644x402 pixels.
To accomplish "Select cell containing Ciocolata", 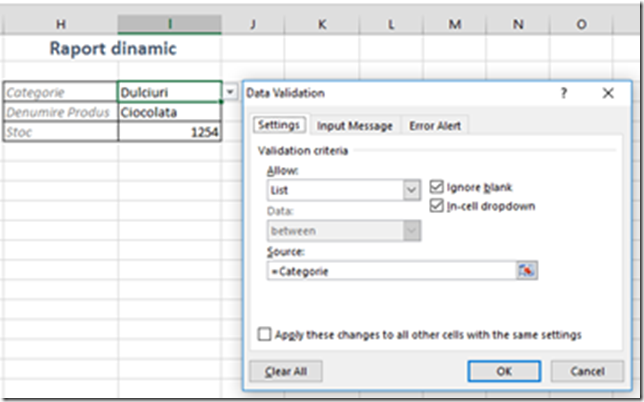I will pos(169,112).
